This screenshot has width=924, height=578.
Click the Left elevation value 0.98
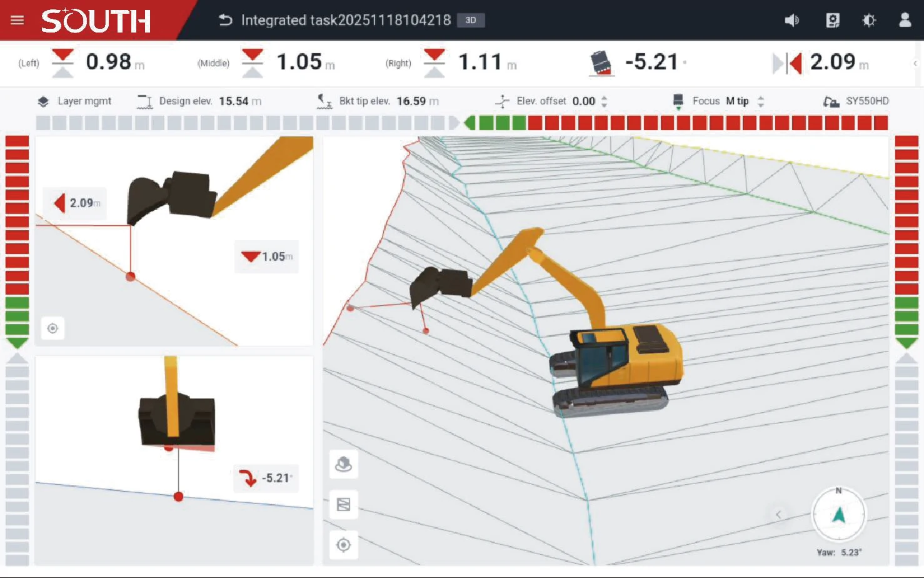(109, 62)
